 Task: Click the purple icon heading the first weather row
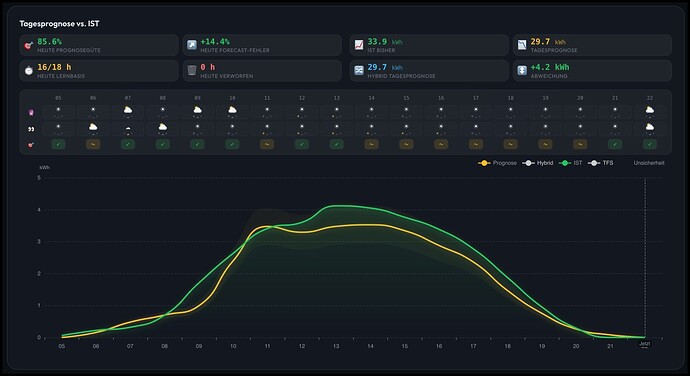click(x=31, y=113)
